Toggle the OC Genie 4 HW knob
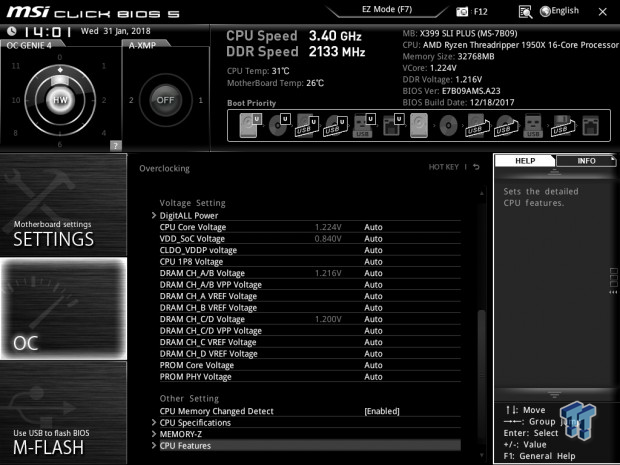The width and height of the screenshot is (620, 465). pos(60,100)
